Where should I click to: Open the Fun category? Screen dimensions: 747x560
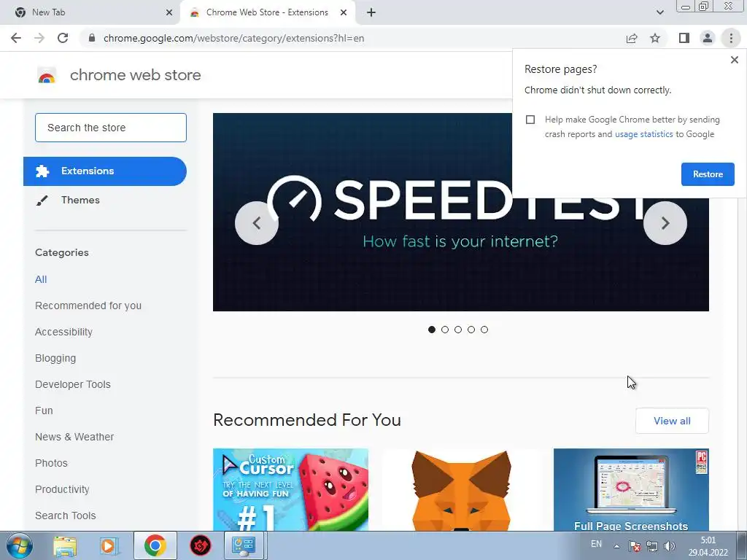[44, 411]
